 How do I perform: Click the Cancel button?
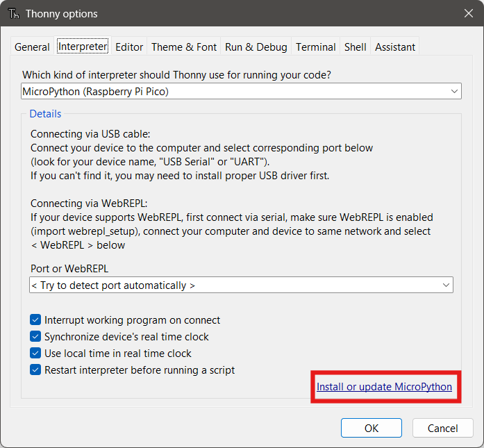point(442,428)
